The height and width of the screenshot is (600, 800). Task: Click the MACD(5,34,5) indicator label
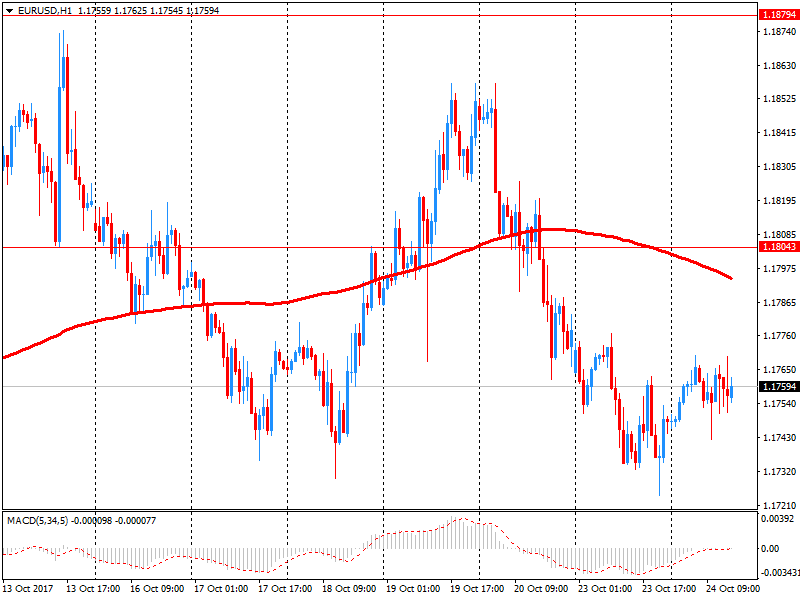tap(37, 521)
